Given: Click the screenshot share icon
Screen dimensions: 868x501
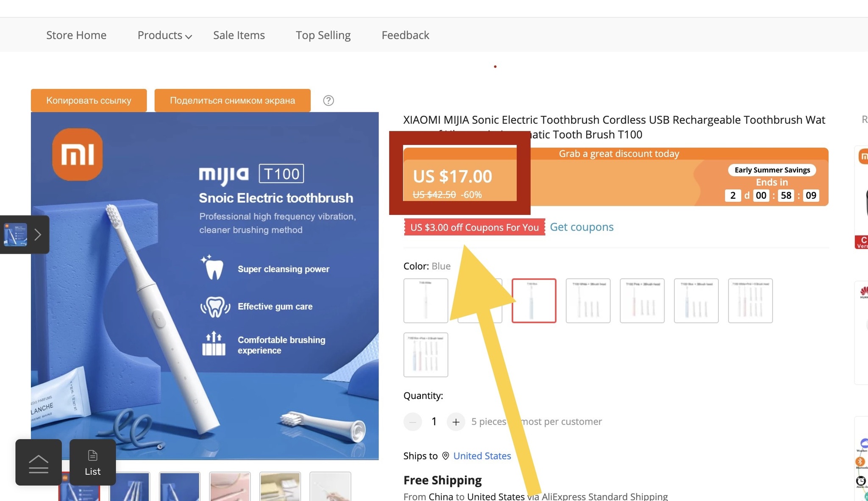Looking at the screenshot, I should (232, 100).
